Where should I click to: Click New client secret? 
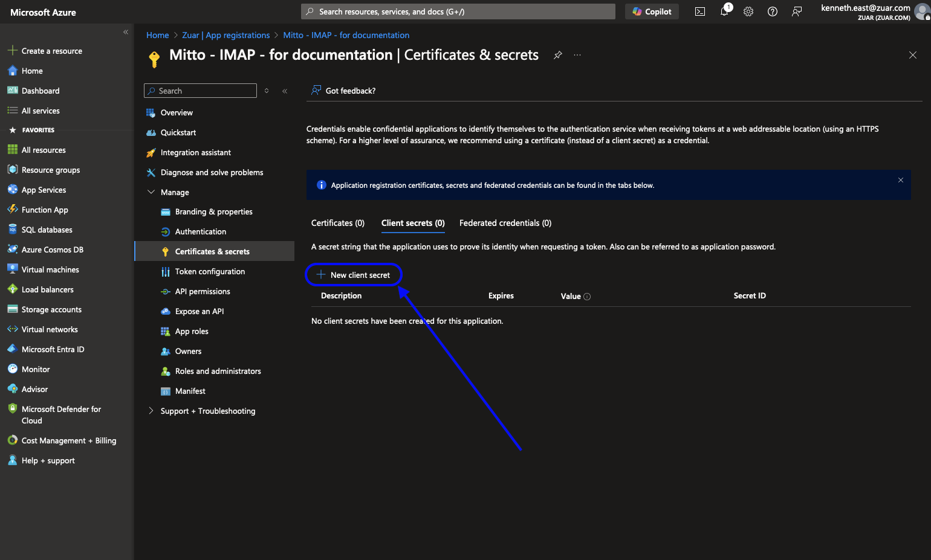coord(354,275)
